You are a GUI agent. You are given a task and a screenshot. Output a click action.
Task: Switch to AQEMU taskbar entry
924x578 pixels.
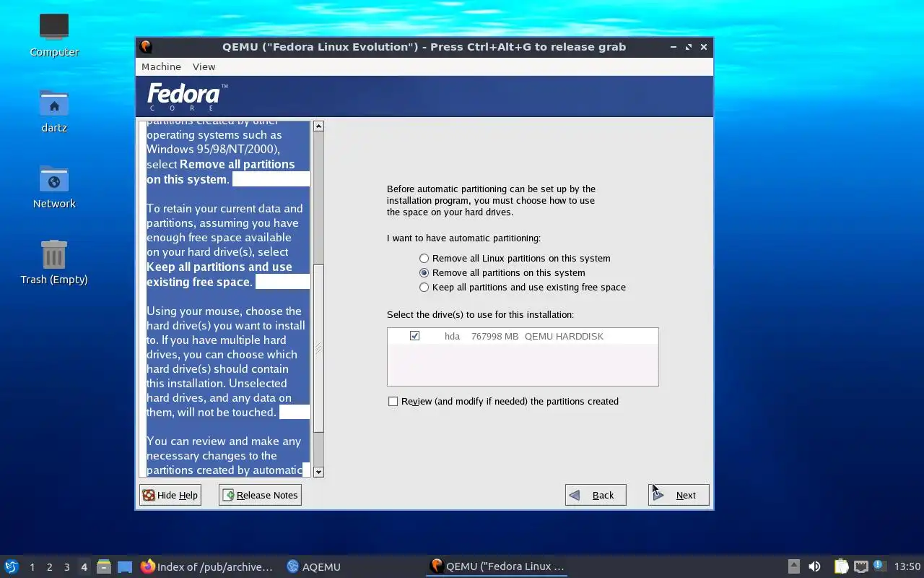pos(313,566)
